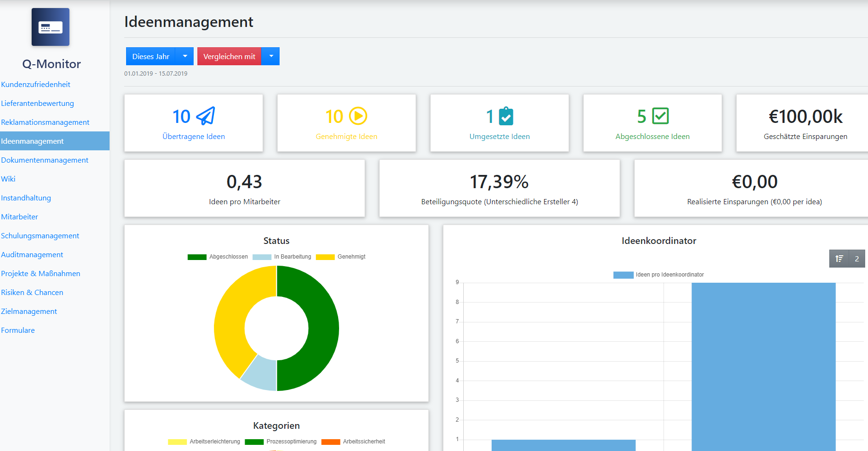Click the Genehmigte Ideen label

[347, 136]
